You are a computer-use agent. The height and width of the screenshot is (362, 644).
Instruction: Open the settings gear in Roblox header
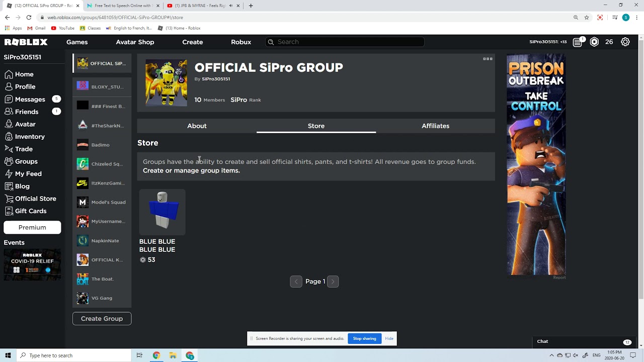point(625,42)
